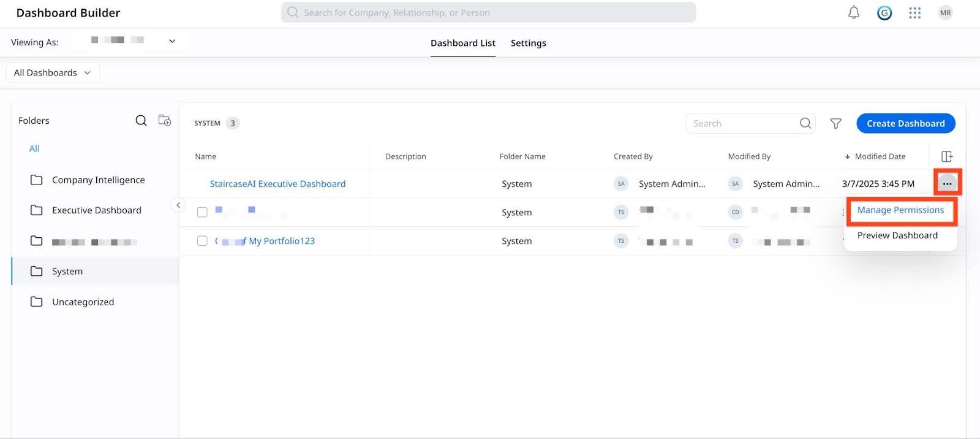Open the apps grid launcher
Screen dimensions: 980x439
point(915,12)
